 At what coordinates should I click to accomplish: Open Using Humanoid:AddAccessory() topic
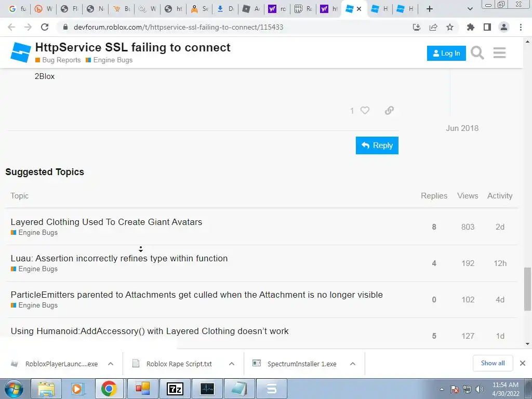(150, 331)
